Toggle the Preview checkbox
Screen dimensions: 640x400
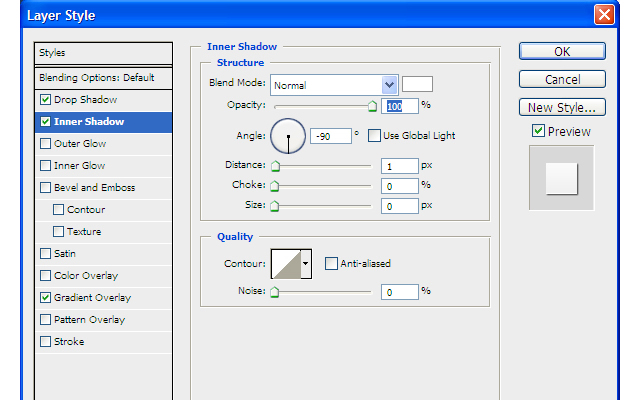pyautogui.click(x=538, y=131)
